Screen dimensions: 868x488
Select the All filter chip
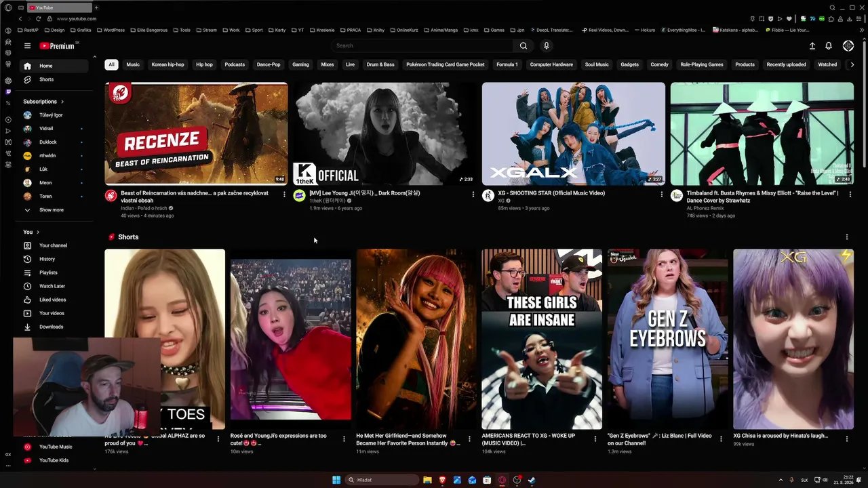(111, 64)
